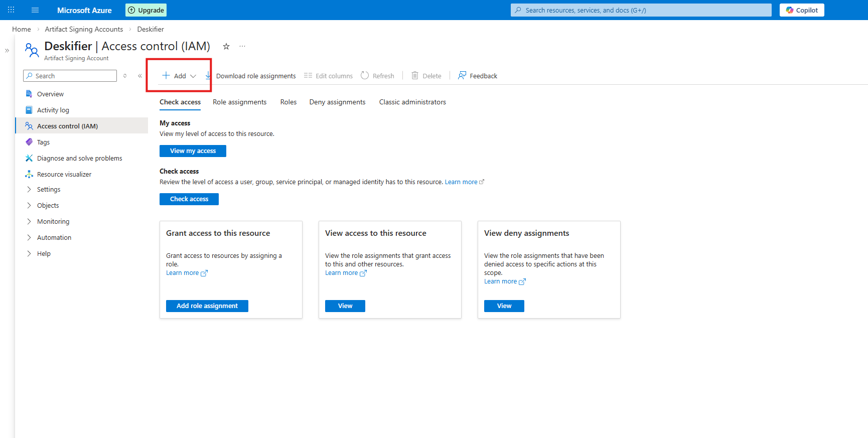
Task: Open Feedback
Action: (x=478, y=76)
